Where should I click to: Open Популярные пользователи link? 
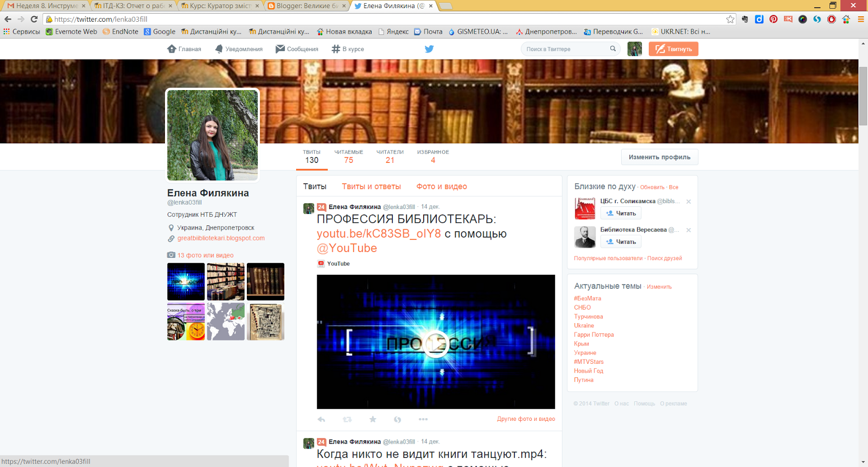tap(608, 258)
